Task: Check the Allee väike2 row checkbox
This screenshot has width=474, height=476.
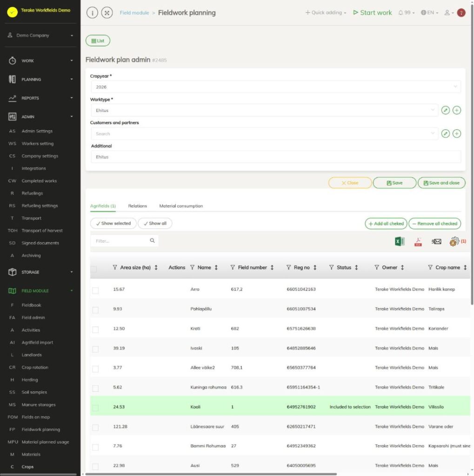Action: [95, 369]
